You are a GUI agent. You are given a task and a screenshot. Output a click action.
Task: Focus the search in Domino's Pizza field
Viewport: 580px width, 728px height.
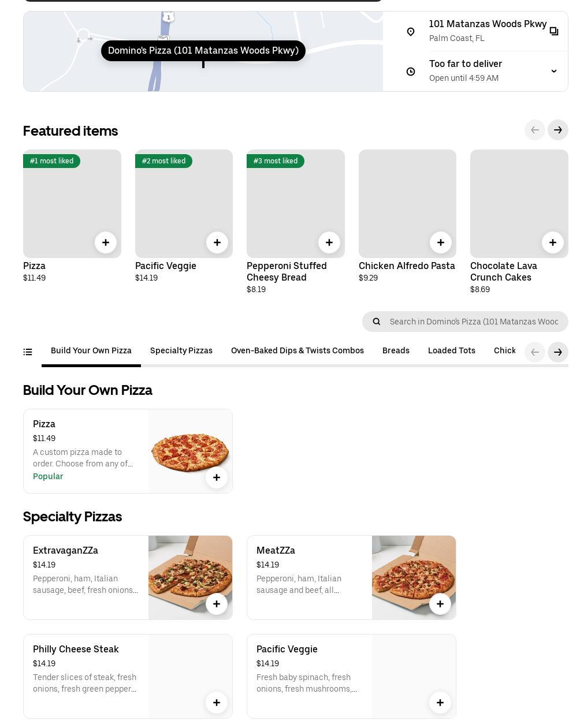click(474, 322)
